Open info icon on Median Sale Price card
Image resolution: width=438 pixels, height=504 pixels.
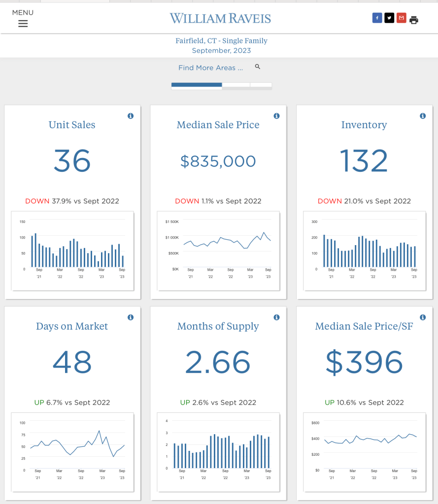[276, 116]
